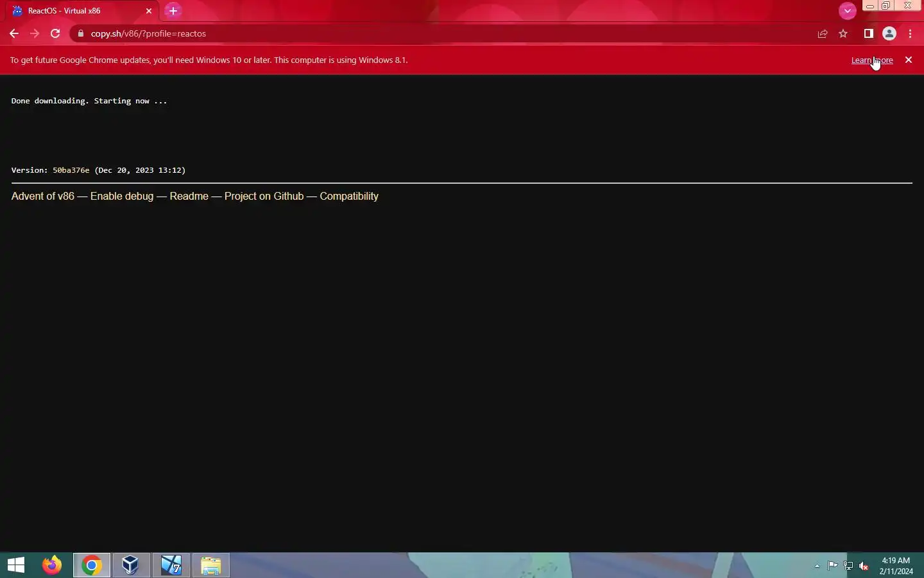
Task: Open the Windows Start button
Action: (16, 565)
